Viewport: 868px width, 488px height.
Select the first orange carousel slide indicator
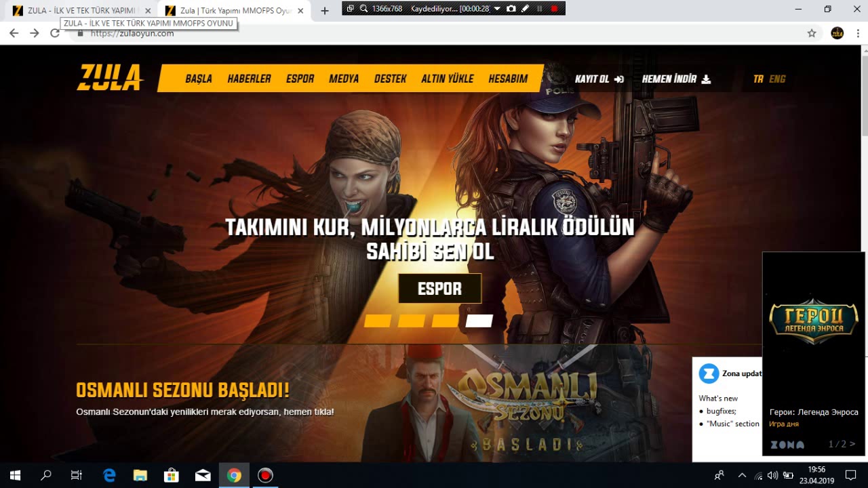point(378,321)
